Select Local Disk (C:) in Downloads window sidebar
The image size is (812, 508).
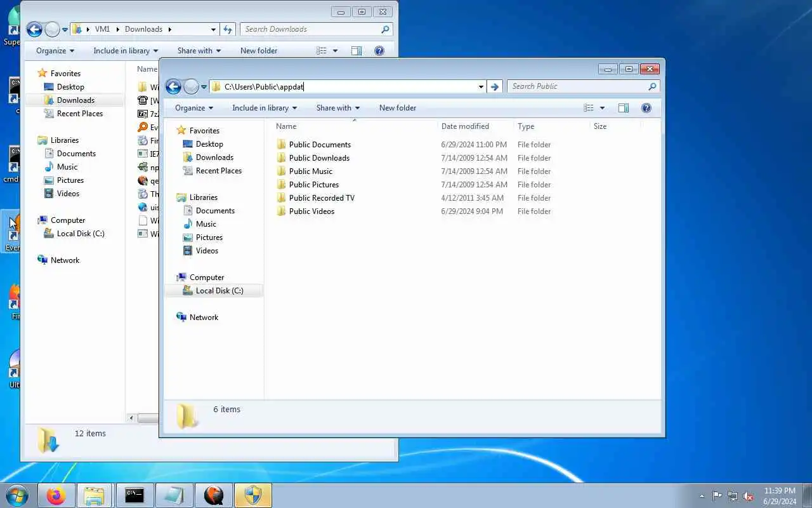pos(81,234)
